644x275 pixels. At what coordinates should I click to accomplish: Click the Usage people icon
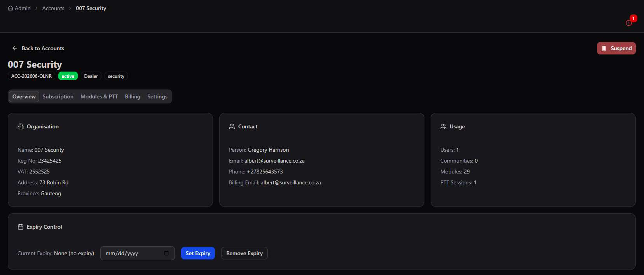(443, 126)
